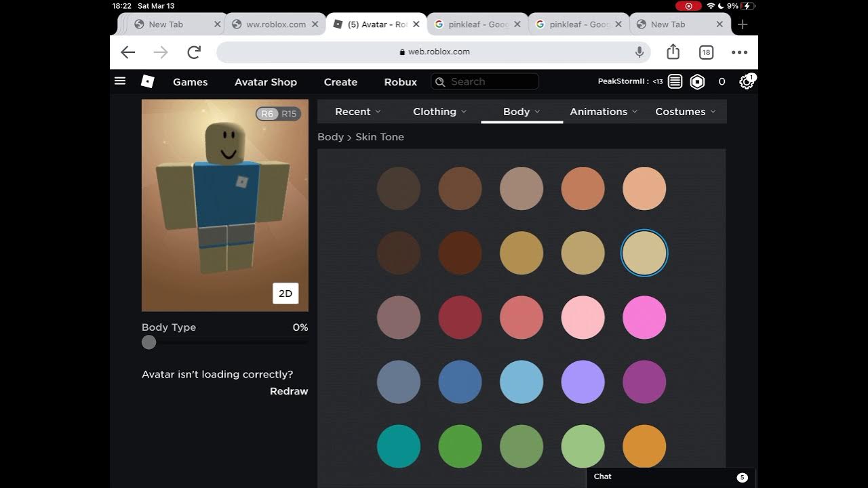Switch avatar to R6 mode
The image size is (868, 488).
pos(267,114)
